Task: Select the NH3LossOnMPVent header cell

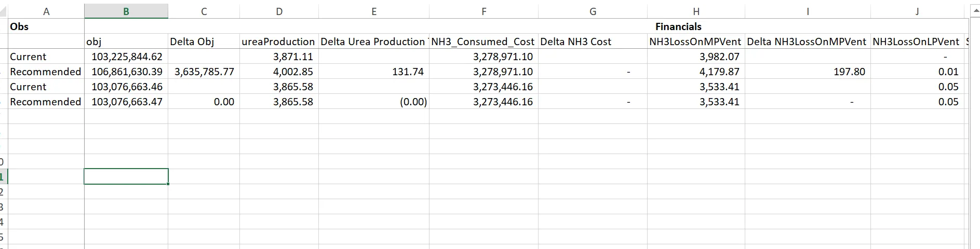Action: pos(696,41)
